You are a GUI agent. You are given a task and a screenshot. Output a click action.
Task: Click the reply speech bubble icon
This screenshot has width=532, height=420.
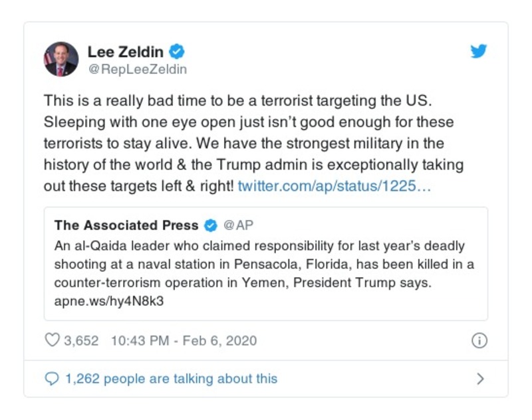(51, 379)
